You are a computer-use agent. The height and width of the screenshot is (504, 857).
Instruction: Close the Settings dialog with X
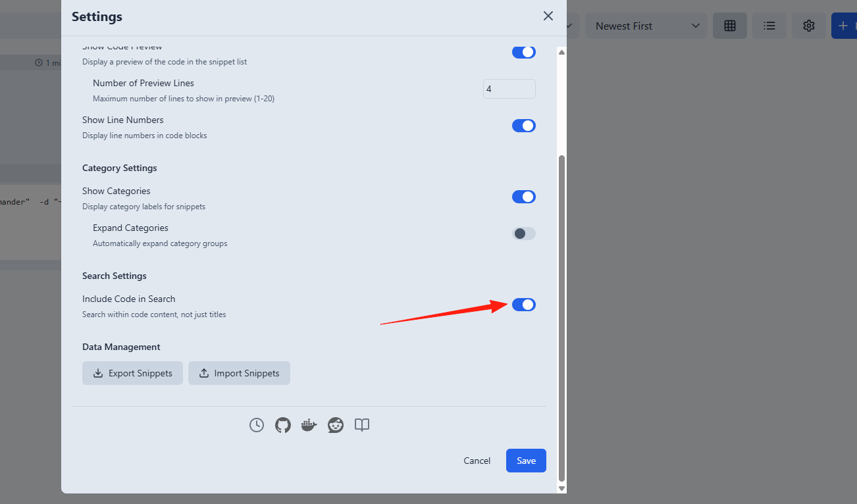coord(548,16)
